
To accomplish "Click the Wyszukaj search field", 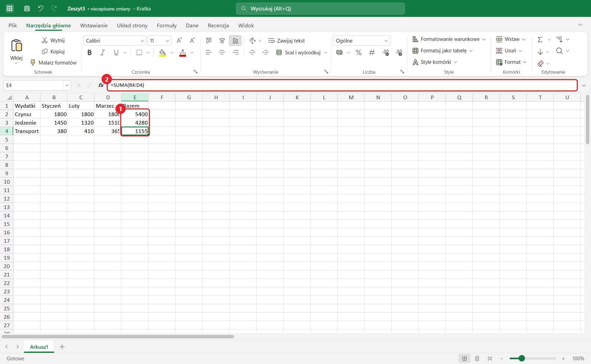I will (x=320, y=8).
